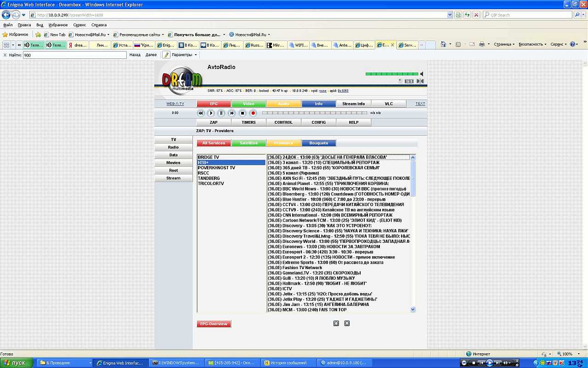Toggle the 16:9 aspect ratio icon
The height and width of the screenshot is (368, 588).
click(409, 81)
